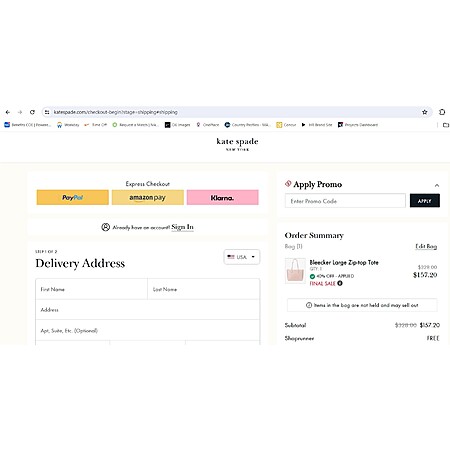Click the Edit Bag link
Viewport: 450px width, 450px height.
click(x=426, y=246)
